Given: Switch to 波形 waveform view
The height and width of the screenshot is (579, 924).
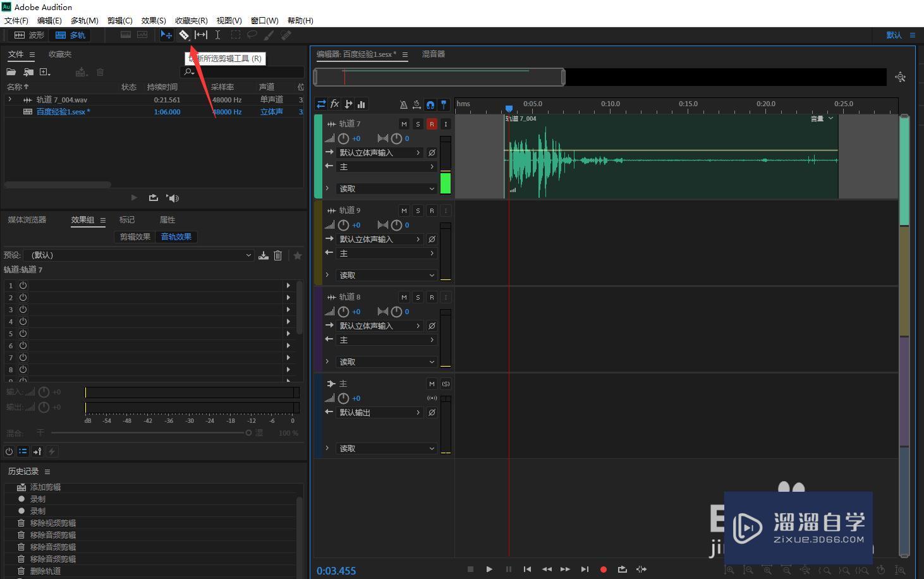Looking at the screenshot, I should tap(30, 35).
